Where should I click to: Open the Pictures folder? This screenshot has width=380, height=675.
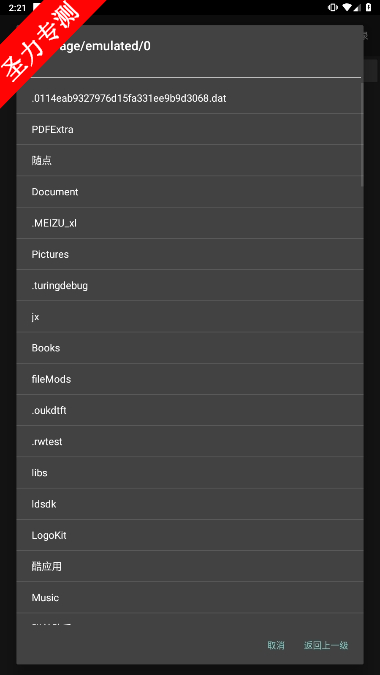[190, 254]
